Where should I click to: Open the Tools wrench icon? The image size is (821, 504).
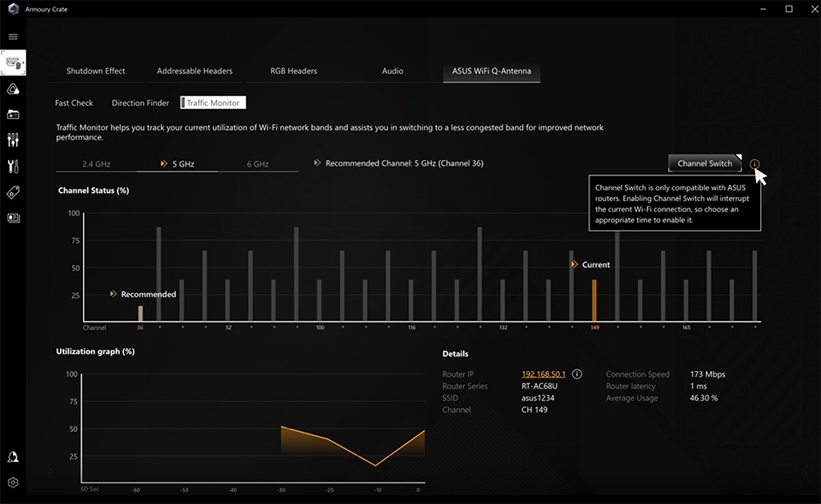pyautogui.click(x=13, y=167)
